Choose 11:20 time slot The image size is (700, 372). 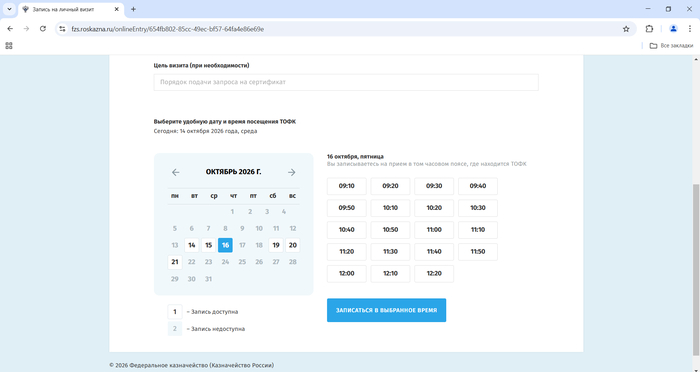tap(346, 252)
